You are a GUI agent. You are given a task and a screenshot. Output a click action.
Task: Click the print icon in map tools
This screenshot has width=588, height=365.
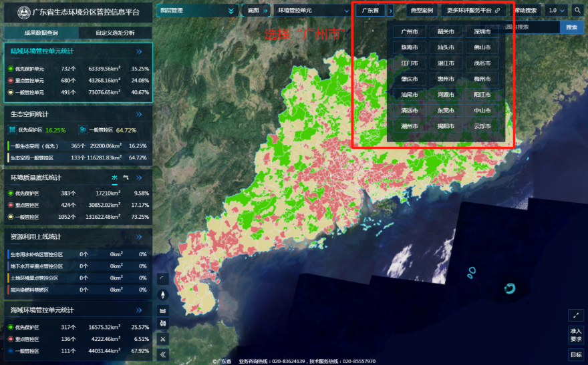tap(163, 324)
